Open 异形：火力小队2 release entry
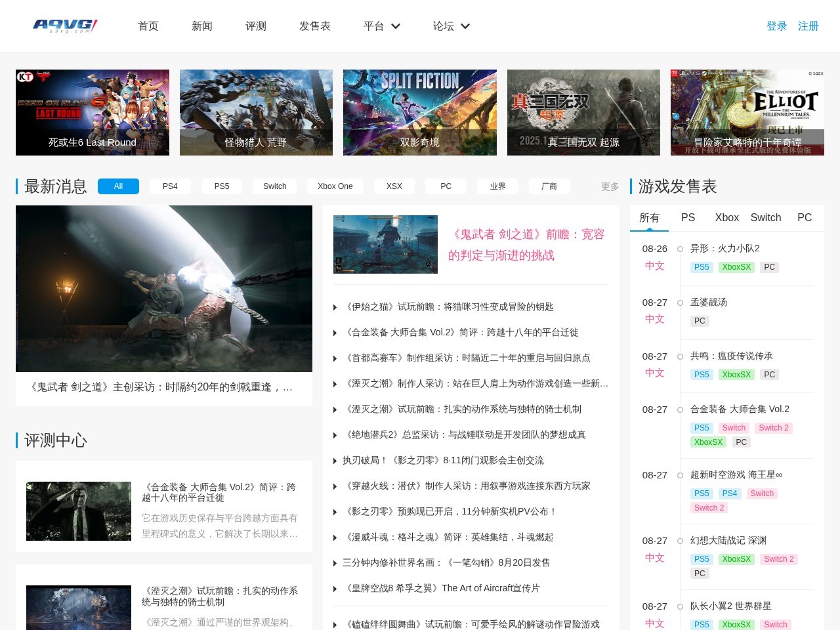Viewport: 840px width, 630px height. (x=725, y=248)
